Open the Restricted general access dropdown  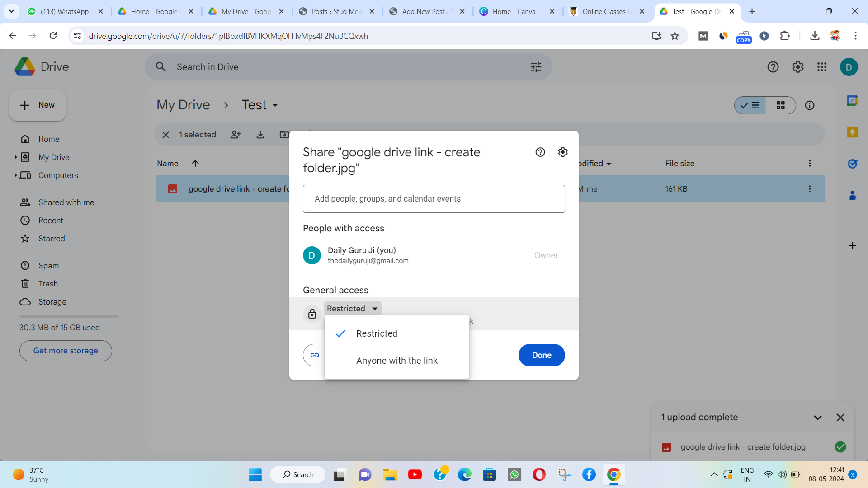pyautogui.click(x=352, y=308)
